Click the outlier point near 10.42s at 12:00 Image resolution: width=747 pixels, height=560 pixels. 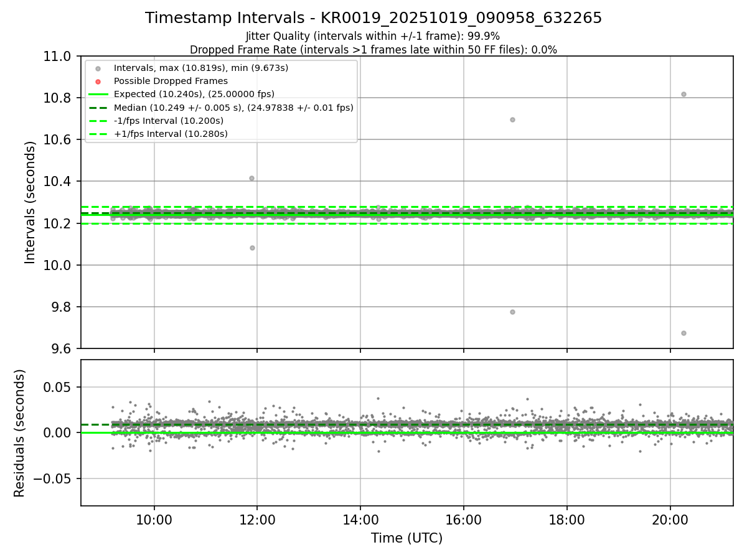pos(251,178)
